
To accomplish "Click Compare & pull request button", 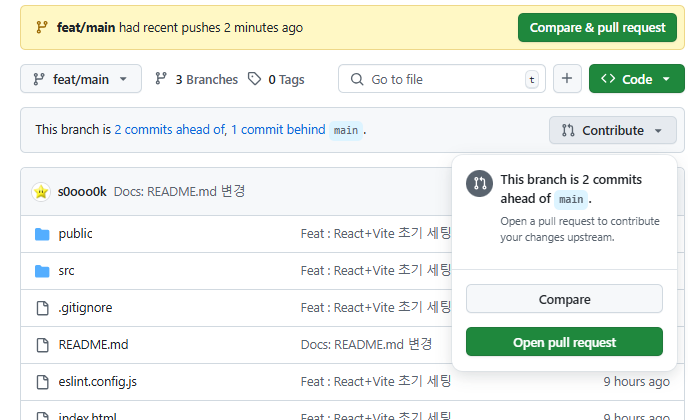I will [x=597, y=28].
